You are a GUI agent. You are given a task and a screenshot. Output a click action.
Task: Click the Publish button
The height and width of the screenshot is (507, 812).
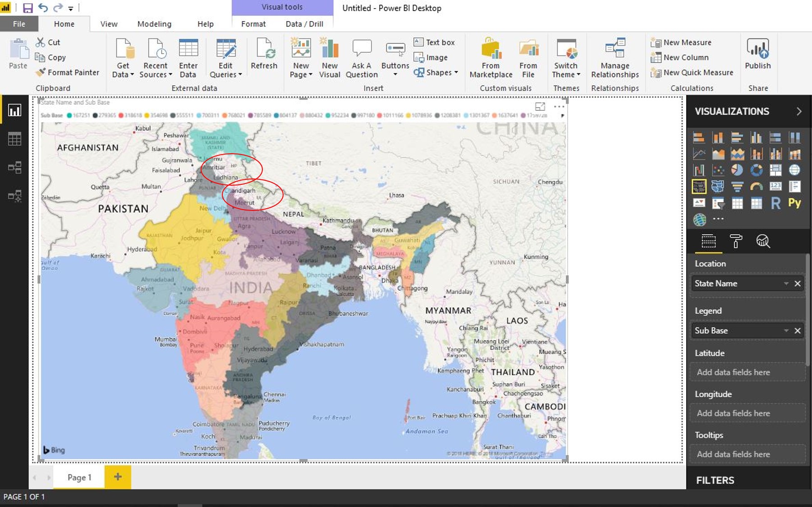click(x=757, y=54)
